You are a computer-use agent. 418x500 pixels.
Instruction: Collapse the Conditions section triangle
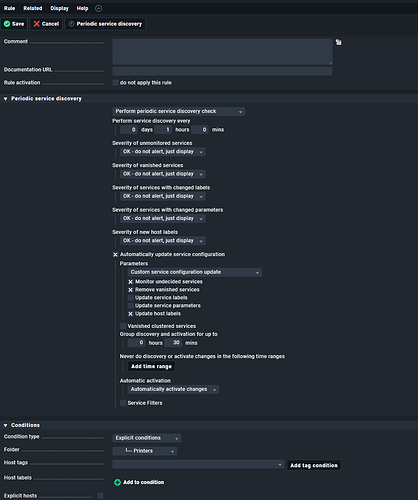(6, 425)
